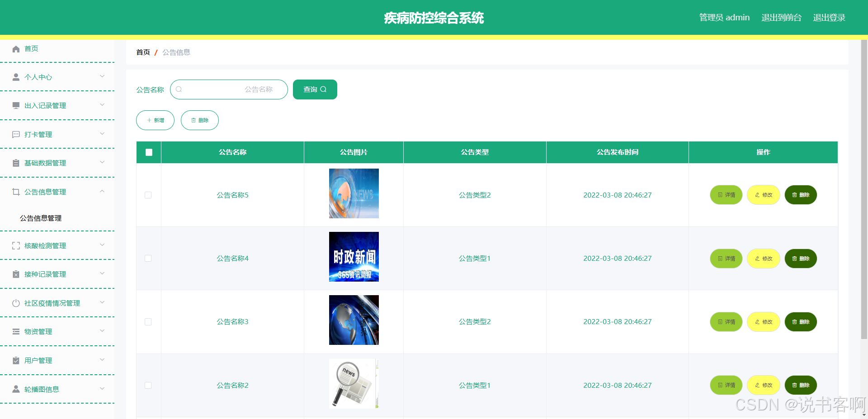Click the checklist icon beside 用户管理

pos(16,360)
